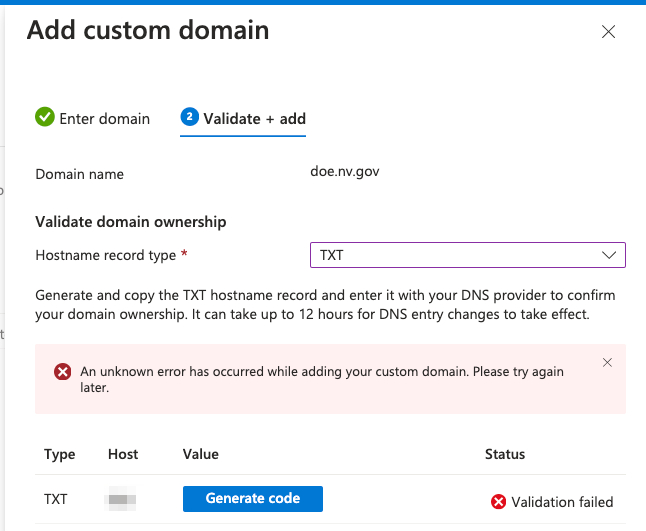Dismiss the unknown error banner

(x=607, y=363)
